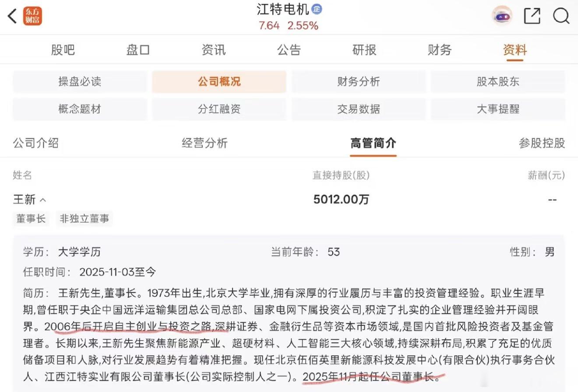Tap the 任职时间 2025-11-03至今 line
This screenshot has width=578, height=392.
pos(89,272)
